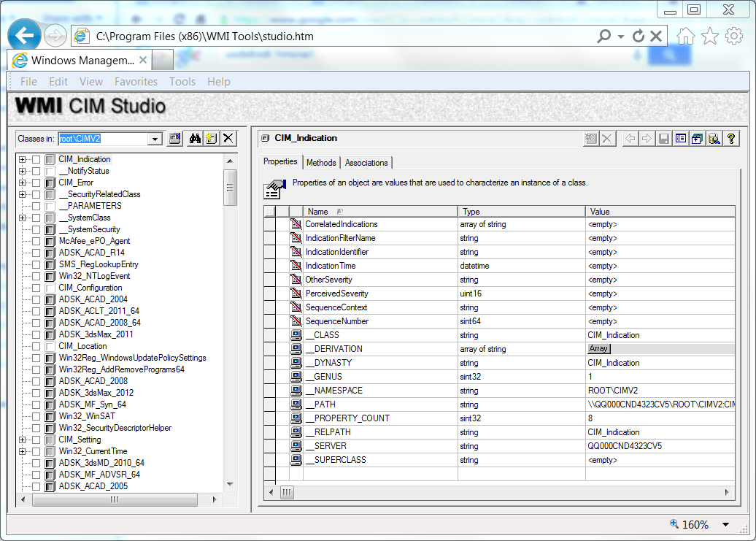
Task: Click the WQL query icon
Action: pyautogui.click(x=714, y=139)
